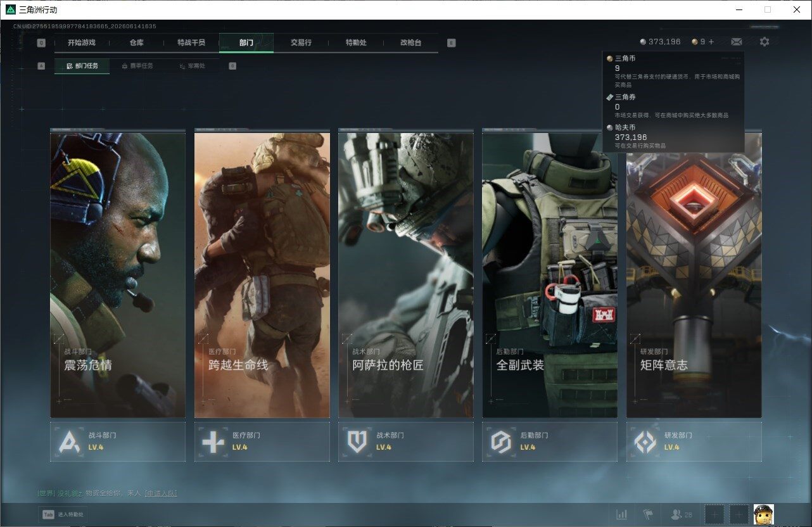Click the 医疗部门 LV.4 panel
The image size is (812, 527).
tap(262, 441)
